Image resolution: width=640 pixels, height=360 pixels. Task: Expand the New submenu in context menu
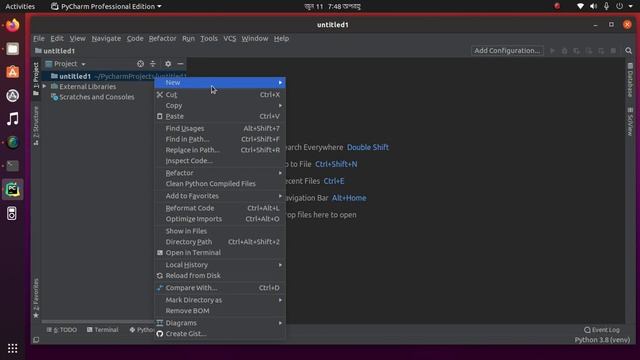pyautogui.click(x=220, y=82)
